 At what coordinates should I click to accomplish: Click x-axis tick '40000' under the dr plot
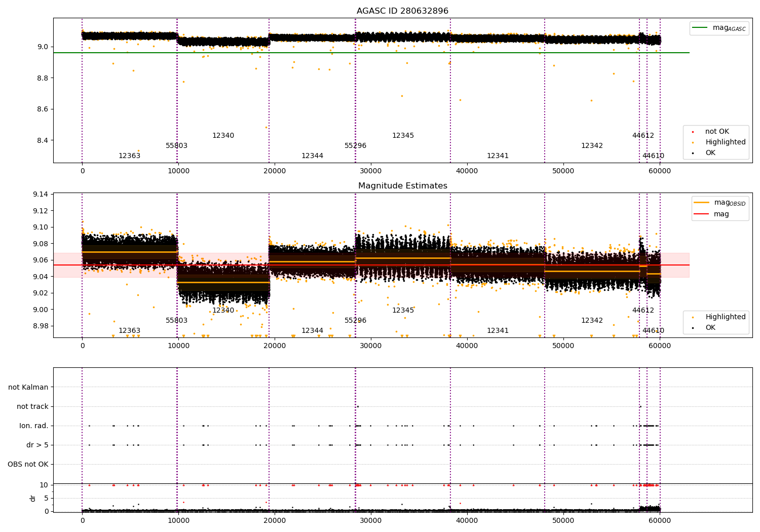click(x=467, y=521)
